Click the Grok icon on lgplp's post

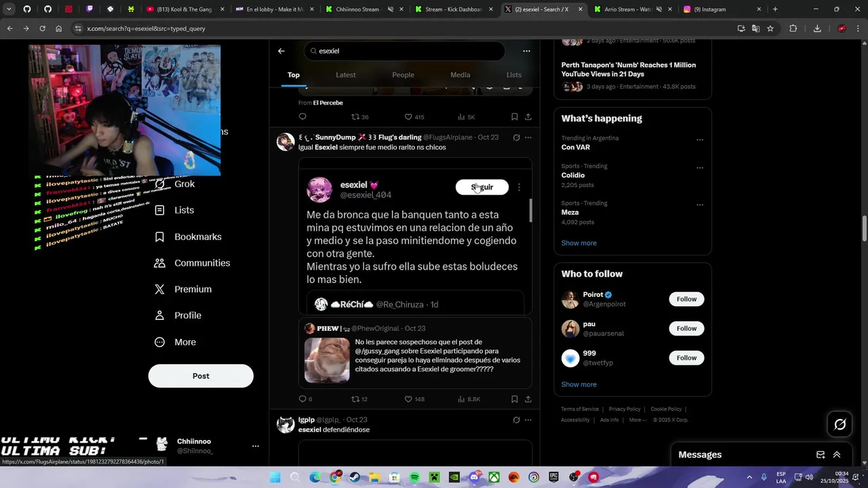point(516,420)
